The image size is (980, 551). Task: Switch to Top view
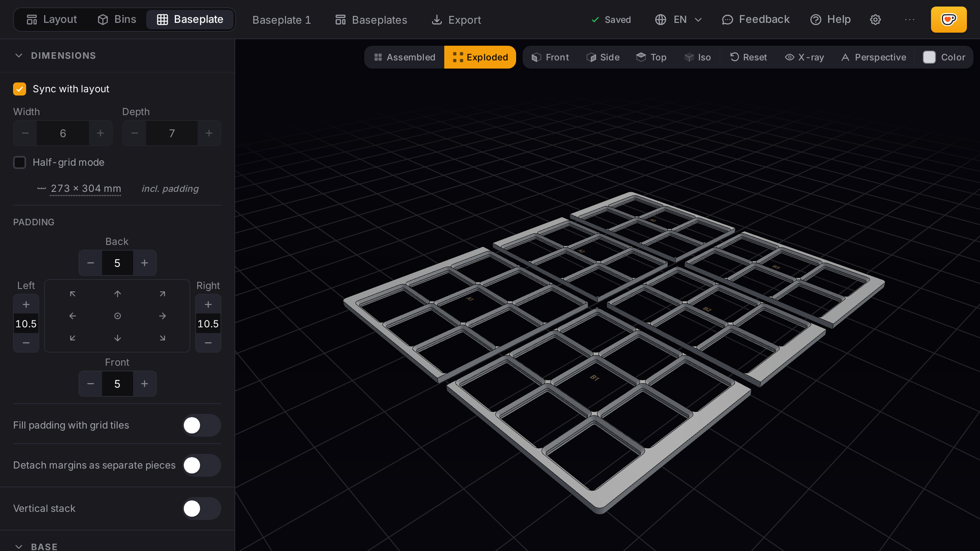[x=651, y=57]
